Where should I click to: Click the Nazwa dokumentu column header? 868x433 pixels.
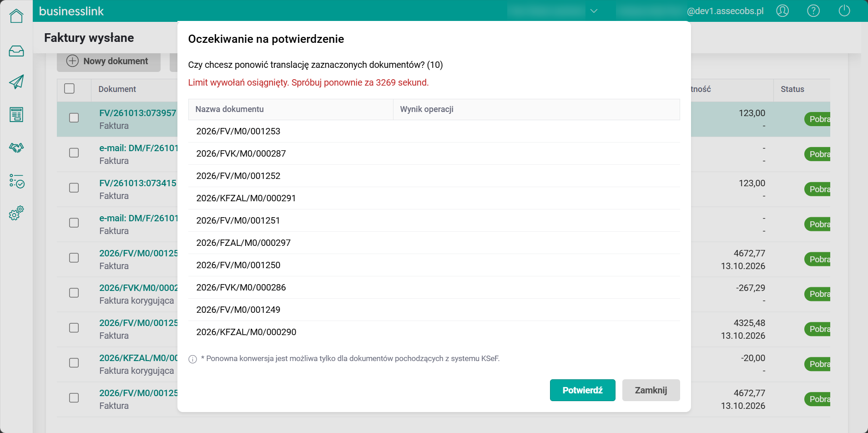[291, 109]
